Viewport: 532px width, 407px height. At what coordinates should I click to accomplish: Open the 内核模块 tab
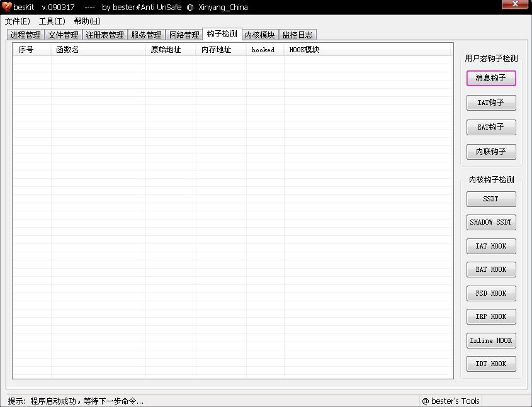tap(260, 35)
